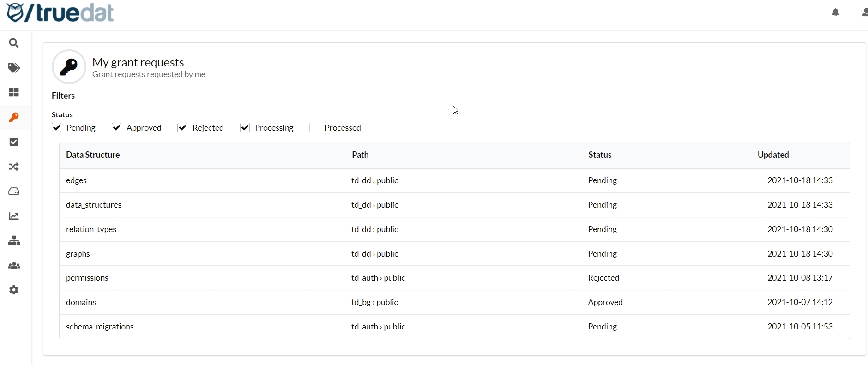This screenshot has height=365, width=868.
Task: Open the notifications bell
Action: [836, 12]
